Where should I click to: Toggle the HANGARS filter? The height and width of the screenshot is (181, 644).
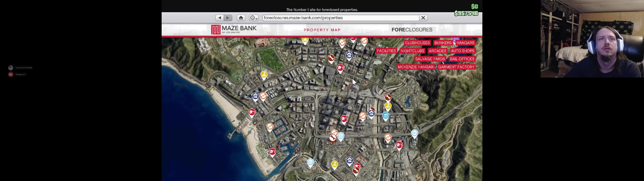[465, 43]
